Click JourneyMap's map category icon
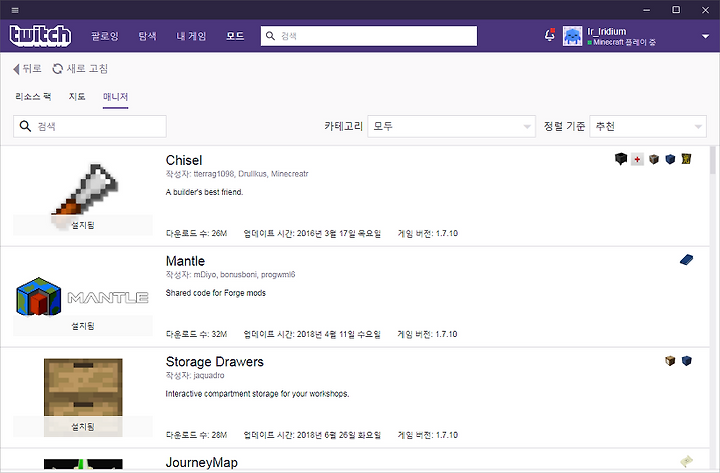 point(686,461)
